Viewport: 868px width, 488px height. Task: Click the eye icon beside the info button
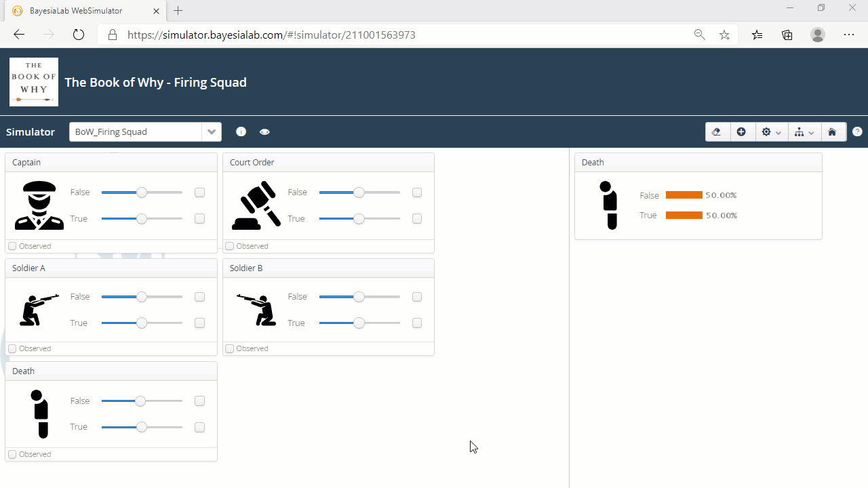tap(264, 131)
